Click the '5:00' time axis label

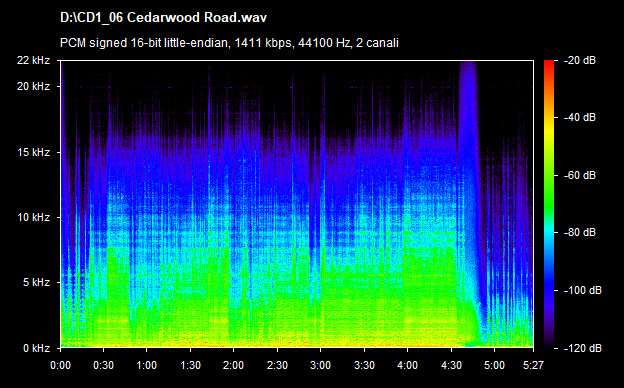495,365
